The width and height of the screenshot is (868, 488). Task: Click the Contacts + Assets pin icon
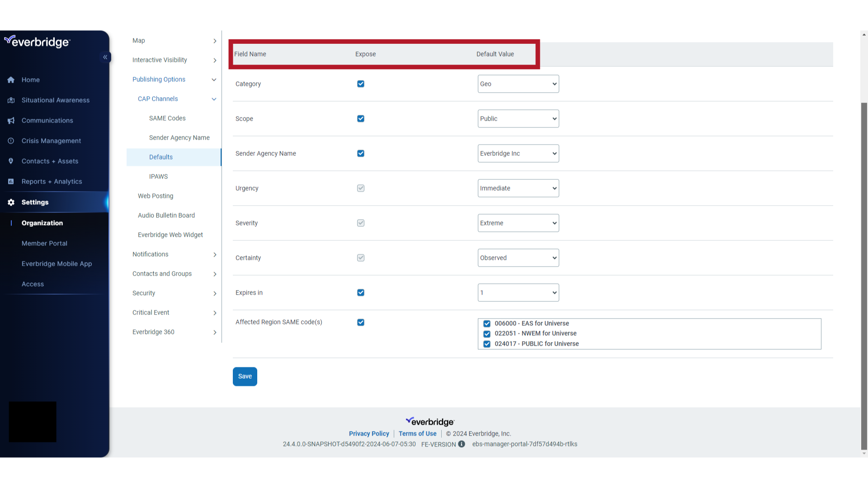(x=11, y=161)
